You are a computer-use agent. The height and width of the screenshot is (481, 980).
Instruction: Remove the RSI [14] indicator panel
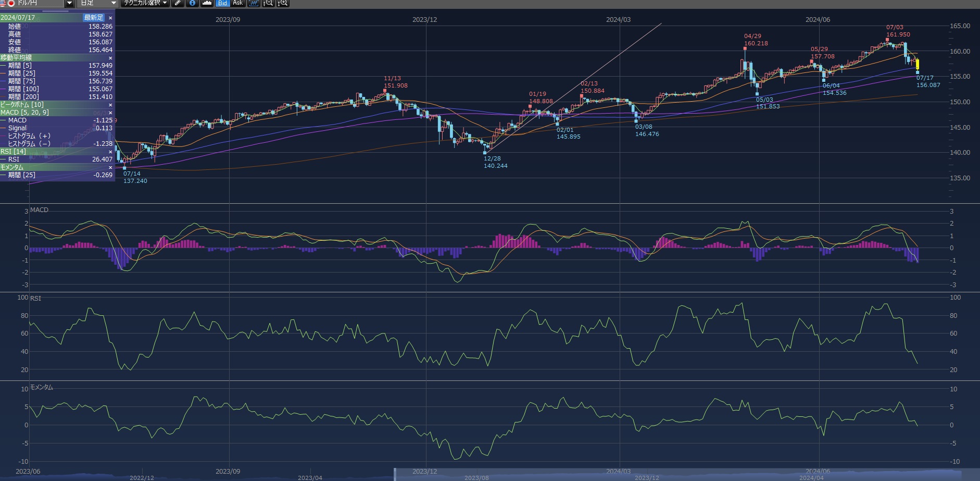(x=110, y=152)
